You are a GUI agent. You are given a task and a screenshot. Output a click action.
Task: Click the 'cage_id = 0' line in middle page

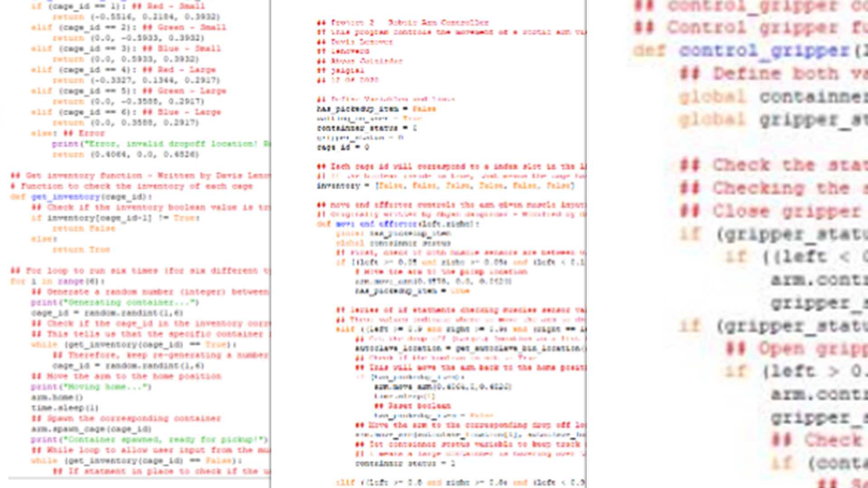point(343,147)
